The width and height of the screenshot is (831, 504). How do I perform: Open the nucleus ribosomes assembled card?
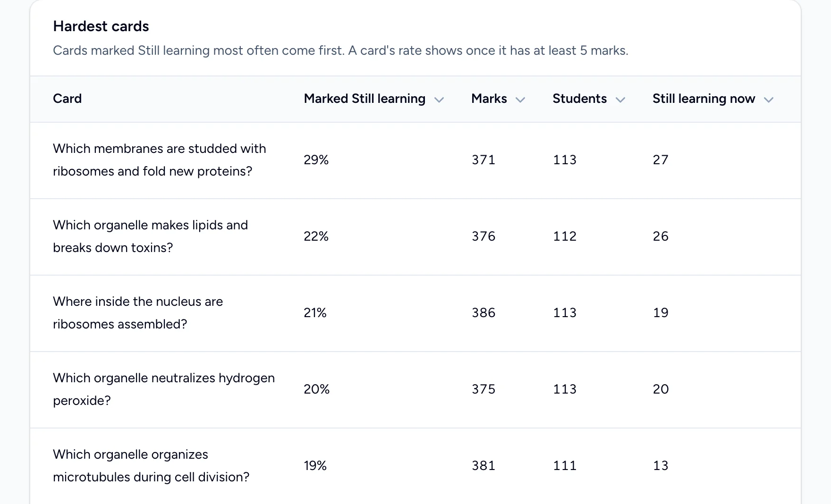(x=138, y=313)
